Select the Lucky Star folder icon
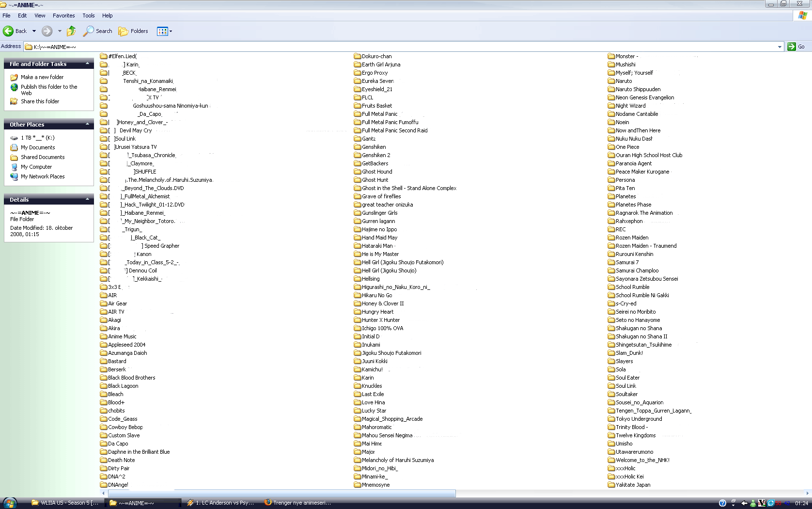 [358, 411]
